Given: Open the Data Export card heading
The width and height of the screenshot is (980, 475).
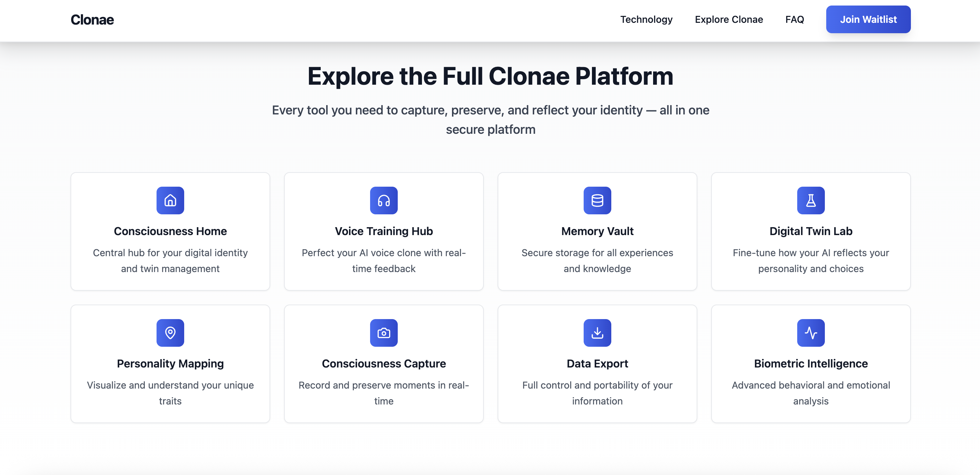Looking at the screenshot, I should click(597, 363).
